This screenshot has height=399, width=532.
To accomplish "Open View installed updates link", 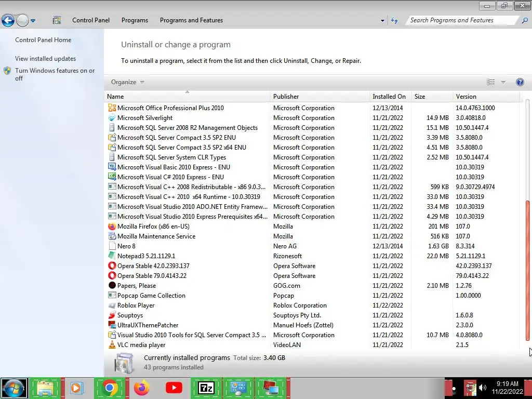I will click(46, 59).
